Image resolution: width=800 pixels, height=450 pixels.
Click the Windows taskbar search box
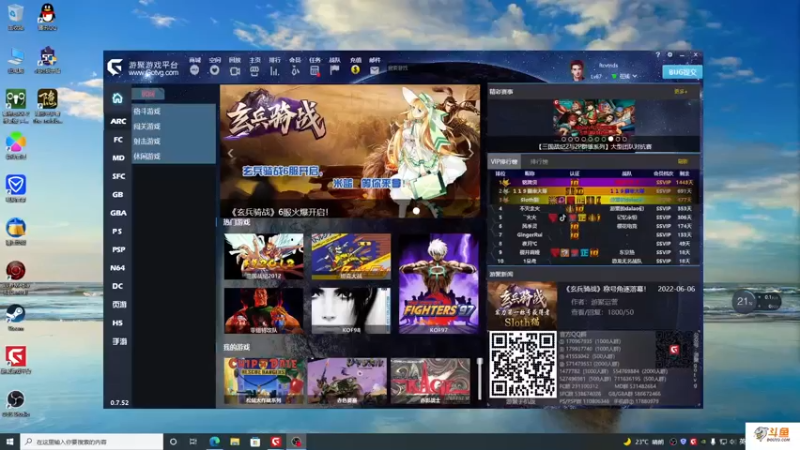(x=92, y=441)
